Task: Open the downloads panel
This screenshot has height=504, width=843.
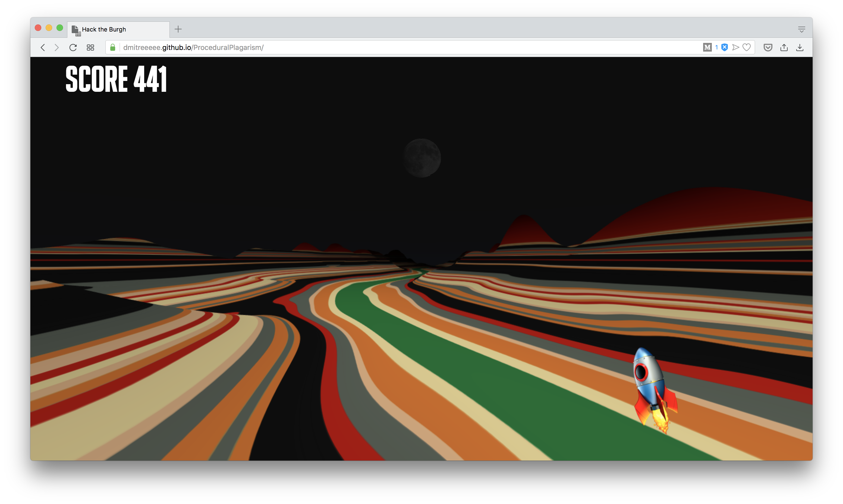Action: tap(800, 48)
